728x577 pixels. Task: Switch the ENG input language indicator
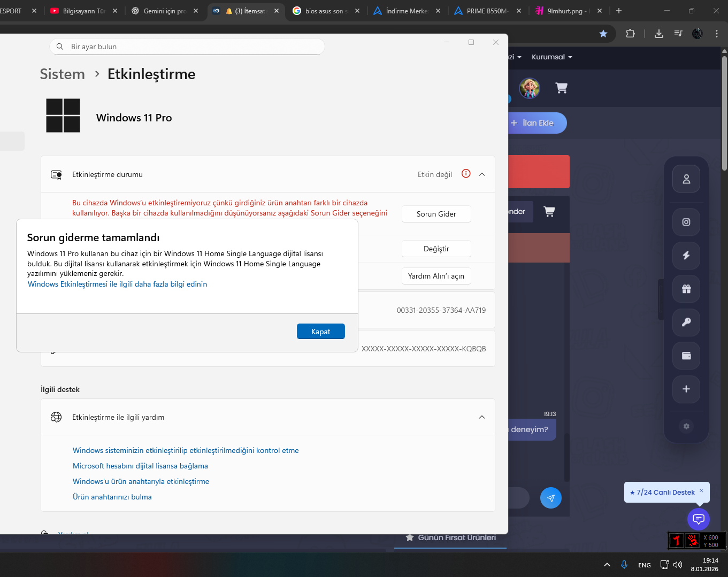(645, 565)
